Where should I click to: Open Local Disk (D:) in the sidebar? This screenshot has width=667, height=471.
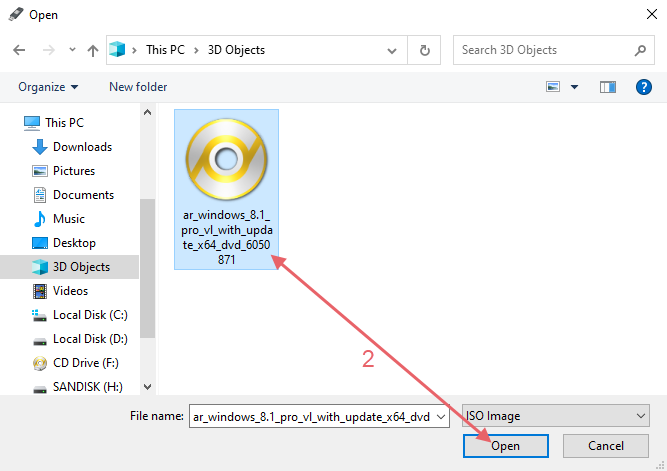(90, 339)
